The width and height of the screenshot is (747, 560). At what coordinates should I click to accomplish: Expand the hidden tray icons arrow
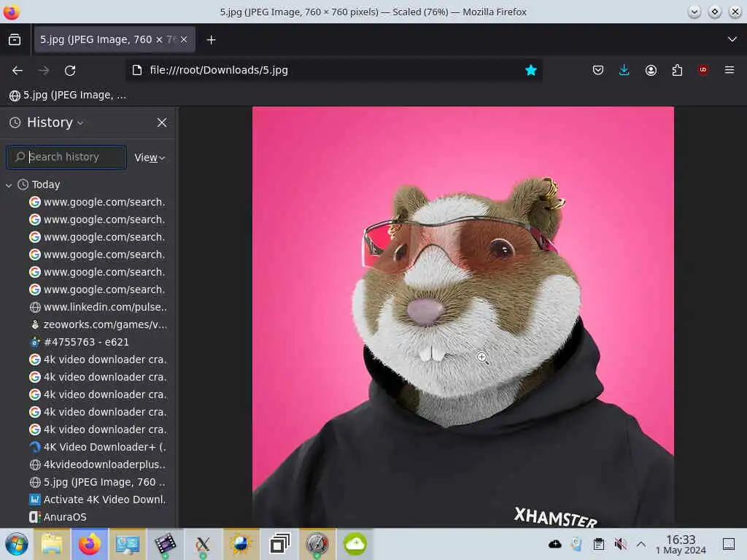(x=641, y=544)
